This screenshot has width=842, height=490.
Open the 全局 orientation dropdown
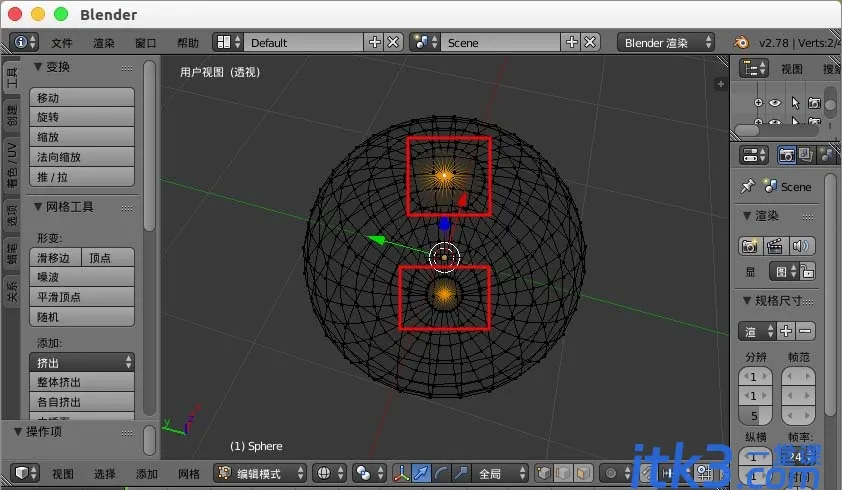500,473
